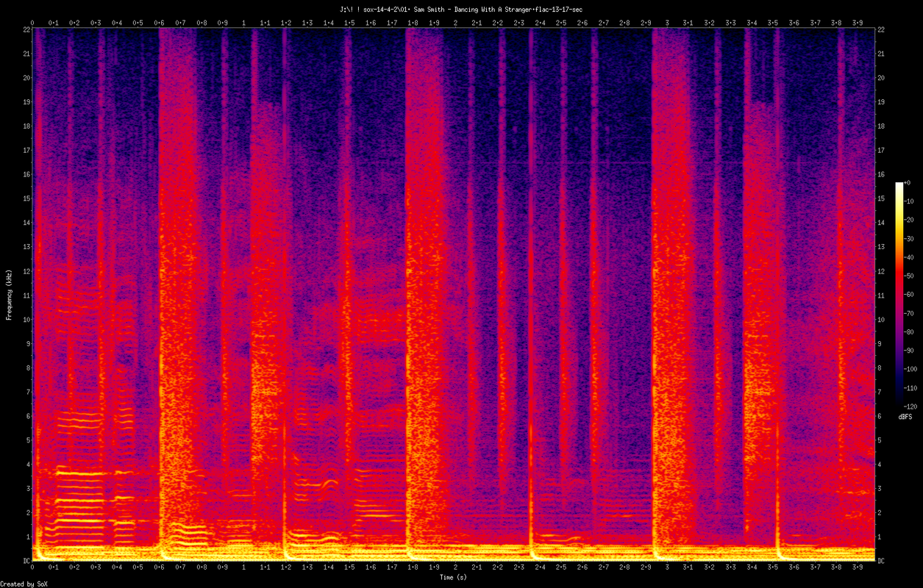Click '2' on the right frequency axis

pyautogui.click(x=881, y=512)
